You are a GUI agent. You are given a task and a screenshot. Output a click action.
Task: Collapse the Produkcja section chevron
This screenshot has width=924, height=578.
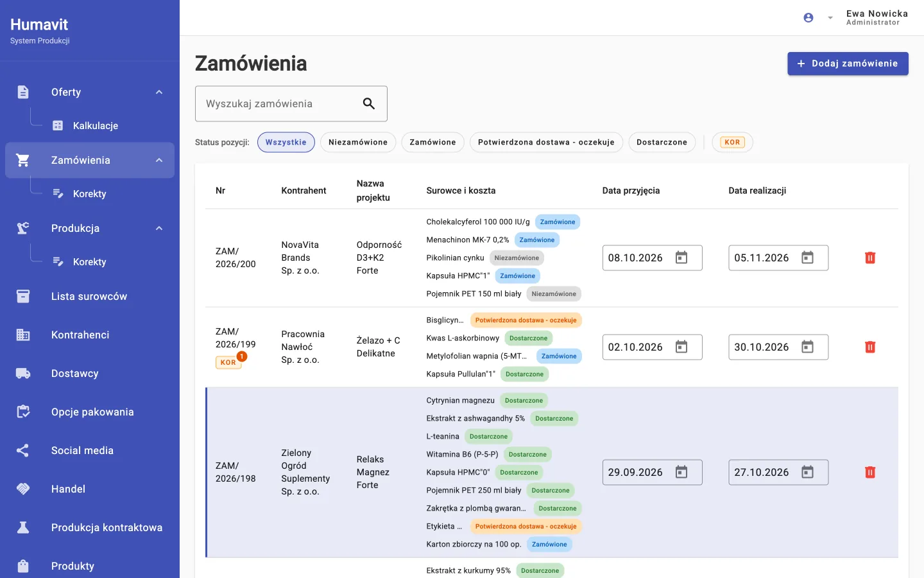pyautogui.click(x=159, y=228)
